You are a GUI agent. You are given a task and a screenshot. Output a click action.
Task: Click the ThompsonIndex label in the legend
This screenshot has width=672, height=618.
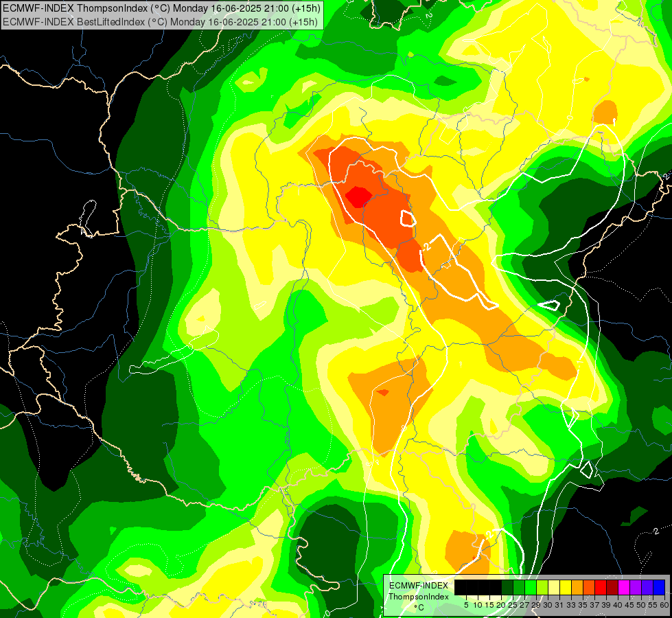[x=419, y=597]
